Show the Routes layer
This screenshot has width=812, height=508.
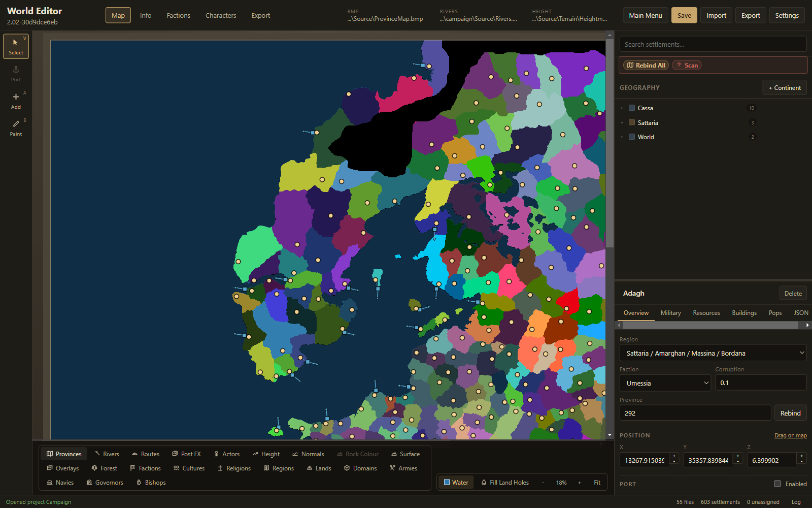[x=145, y=454]
